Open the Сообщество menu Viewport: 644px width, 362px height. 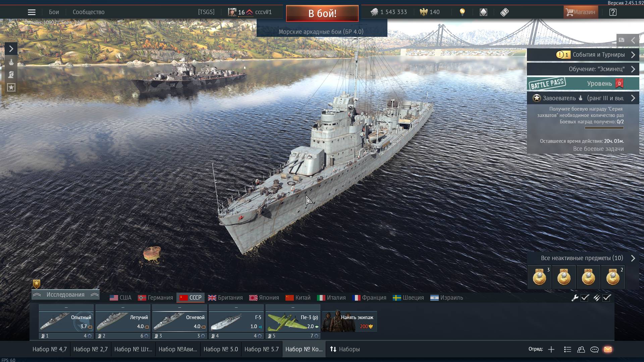click(x=89, y=12)
